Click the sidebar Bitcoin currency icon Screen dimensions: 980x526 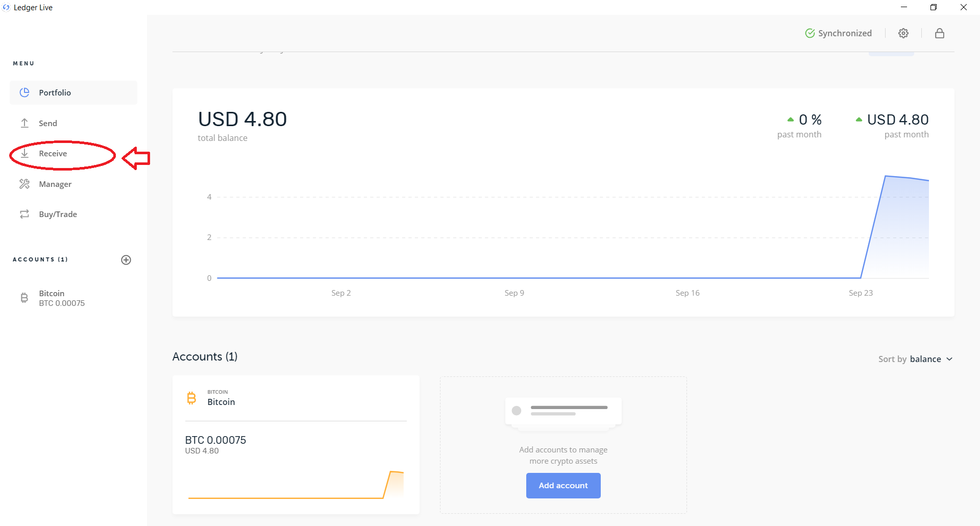tap(24, 298)
